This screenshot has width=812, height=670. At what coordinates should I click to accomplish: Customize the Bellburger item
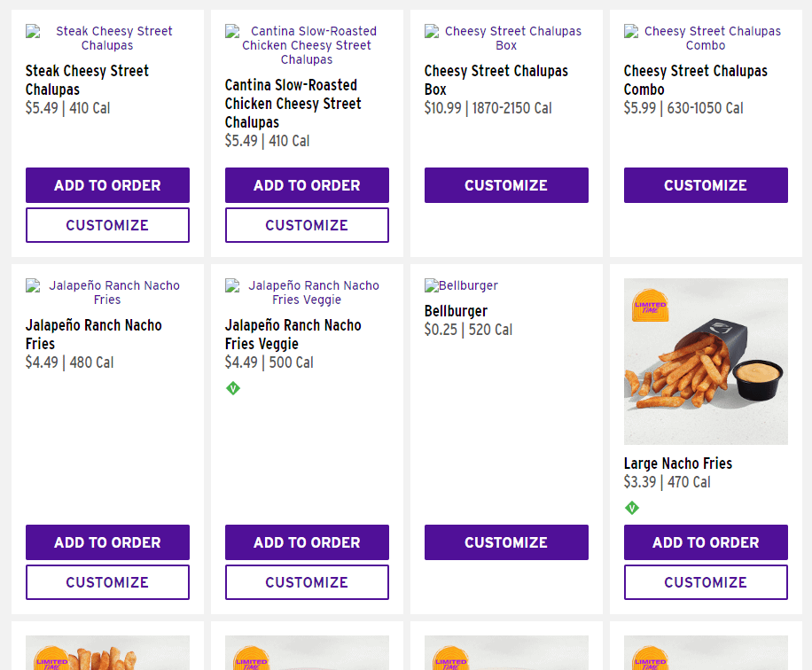506,542
